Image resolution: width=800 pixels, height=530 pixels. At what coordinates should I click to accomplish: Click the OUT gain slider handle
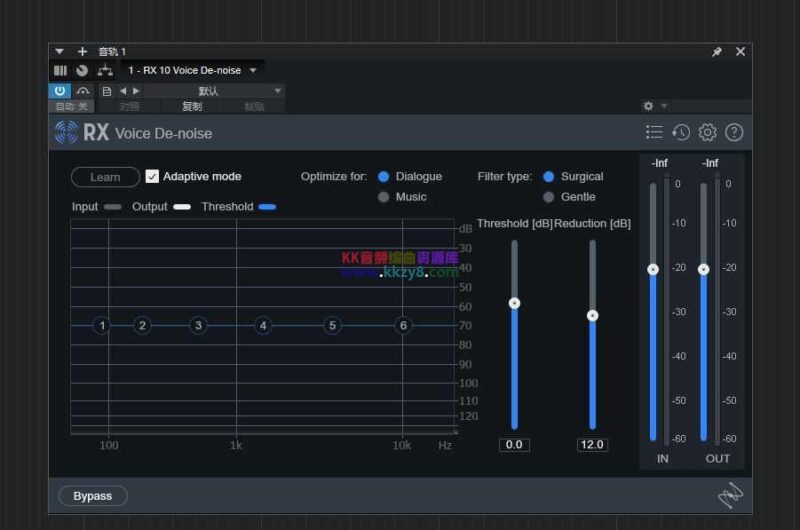pos(704,269)
